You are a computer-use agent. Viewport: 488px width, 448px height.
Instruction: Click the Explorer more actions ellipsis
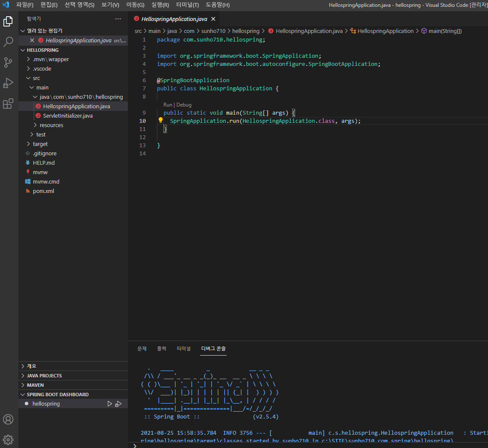pyautogui.click(x=118, y=19)
